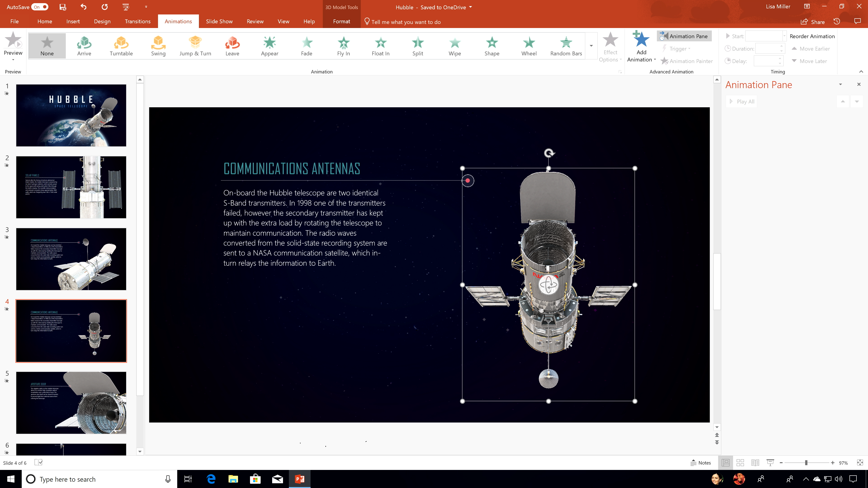Select slide 5 Aperture Door thumbnail
The height and width of the screenshot is (488, 868).
click(x=71, y=403)
